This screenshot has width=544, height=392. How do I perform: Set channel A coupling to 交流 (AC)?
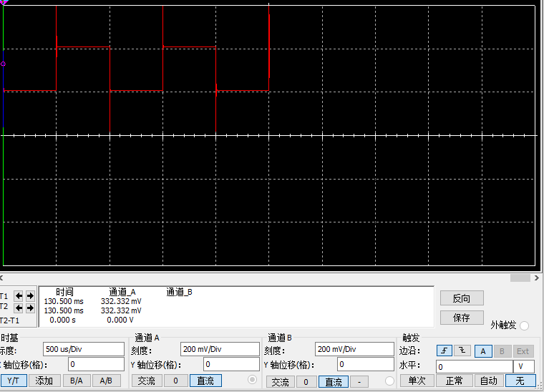click(x=147, y=381)
